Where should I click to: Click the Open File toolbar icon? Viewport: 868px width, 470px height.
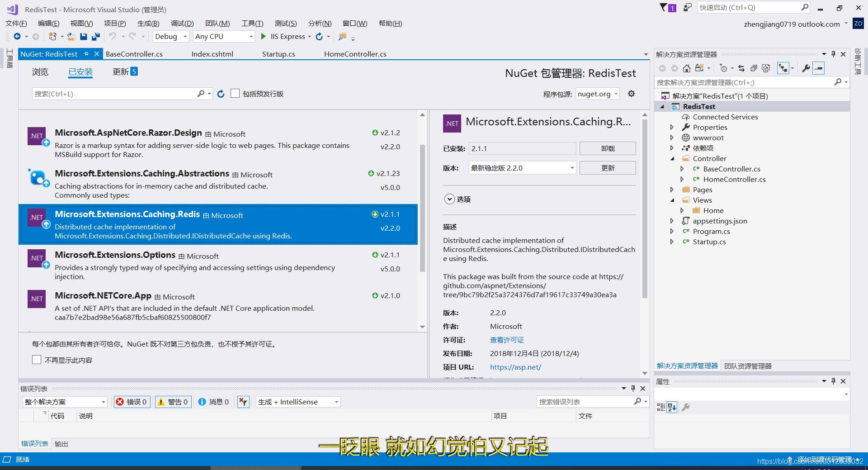[x=71, y=37]
